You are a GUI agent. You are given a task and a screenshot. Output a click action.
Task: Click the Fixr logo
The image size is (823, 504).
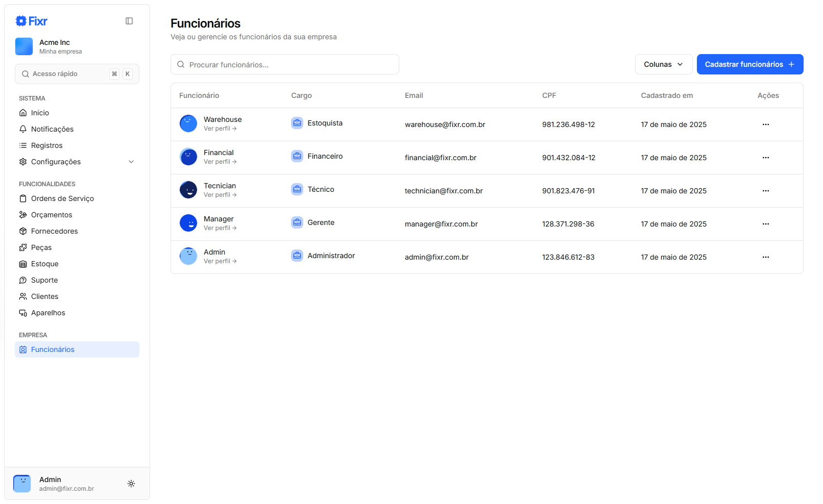tap(32, 21)
